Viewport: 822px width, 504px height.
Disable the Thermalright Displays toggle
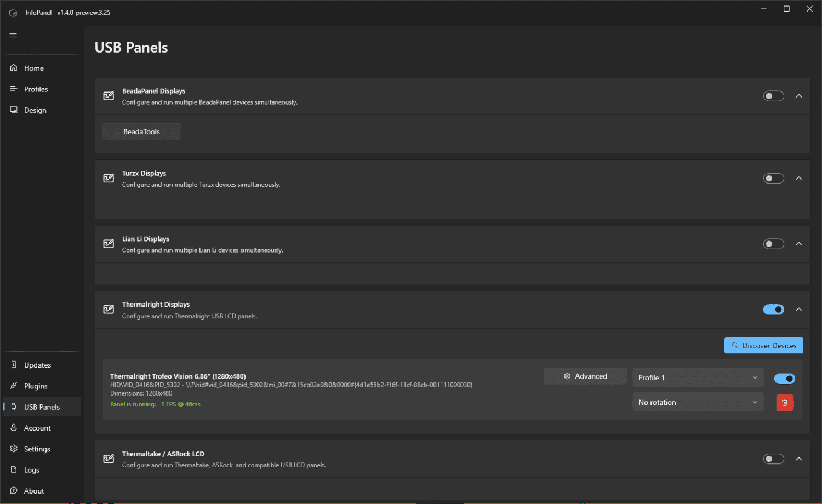click(x=774, y=310)
